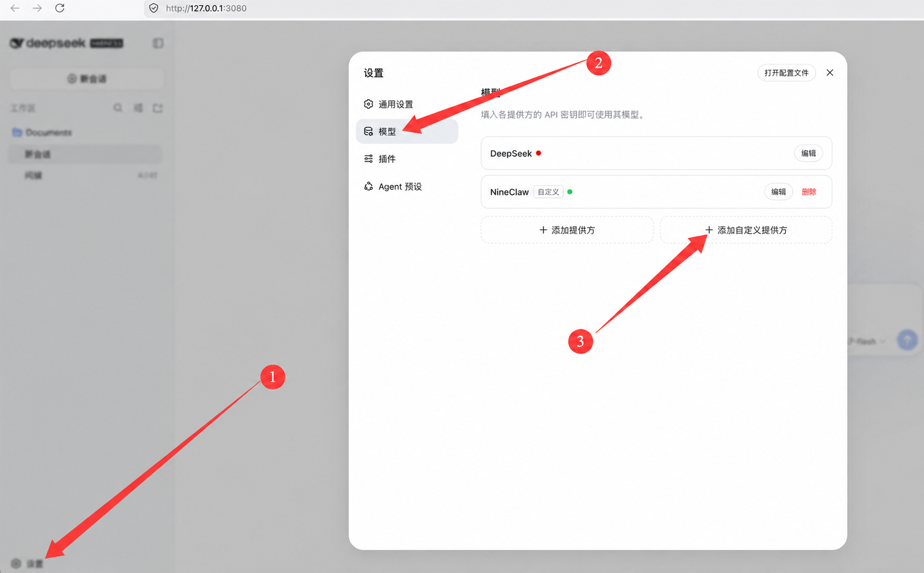Click the gear settings icon at sidebar bottom
The height and width of the screenshot is (573, 924).
tap(16, 563)
